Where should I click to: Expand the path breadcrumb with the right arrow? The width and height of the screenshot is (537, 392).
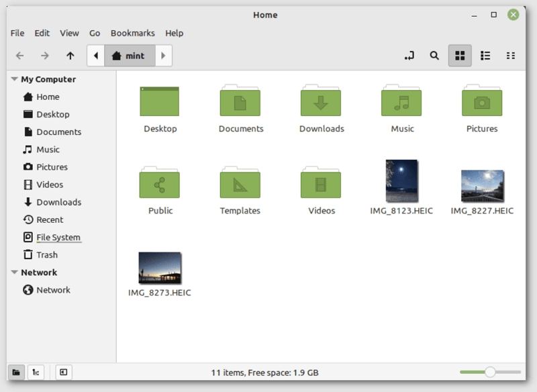point(164,56)
